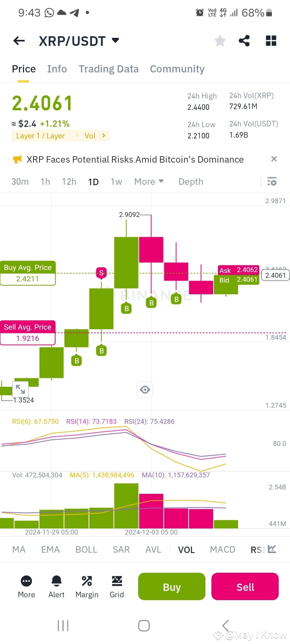Add XRP/USDT to favorites via star icon
This screenshot has height=644, width=290.
tap(220, 40)
